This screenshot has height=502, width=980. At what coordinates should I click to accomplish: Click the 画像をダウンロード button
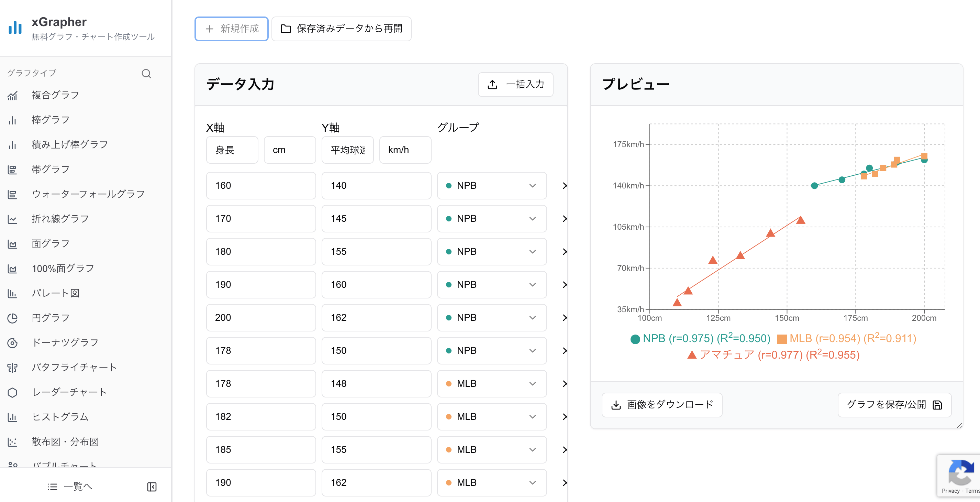click(662, 405)
